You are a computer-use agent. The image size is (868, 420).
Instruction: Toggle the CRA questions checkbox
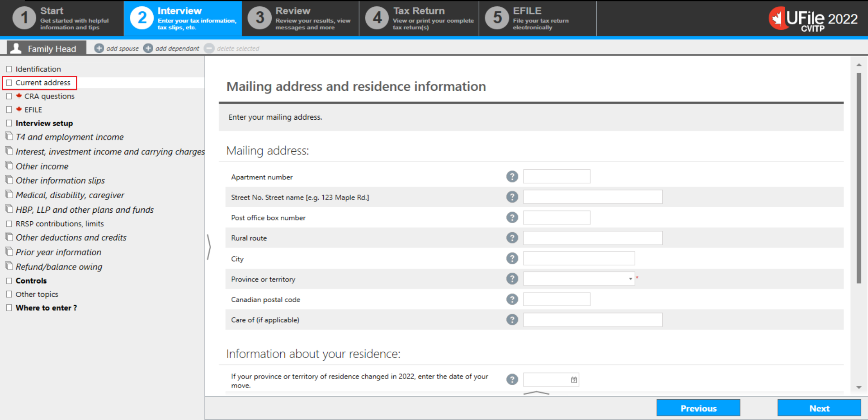[9, 96]
